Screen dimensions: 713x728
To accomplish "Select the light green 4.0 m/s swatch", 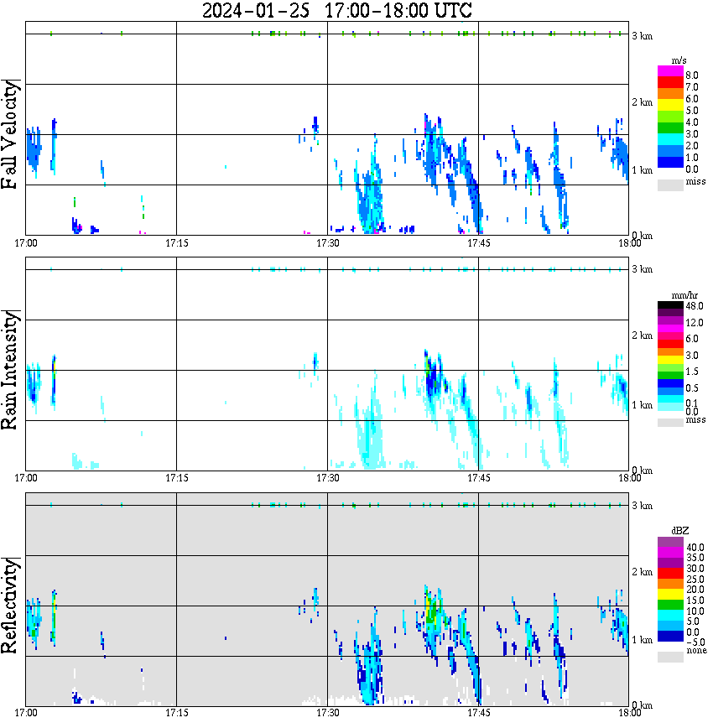I will click(670, 117).
